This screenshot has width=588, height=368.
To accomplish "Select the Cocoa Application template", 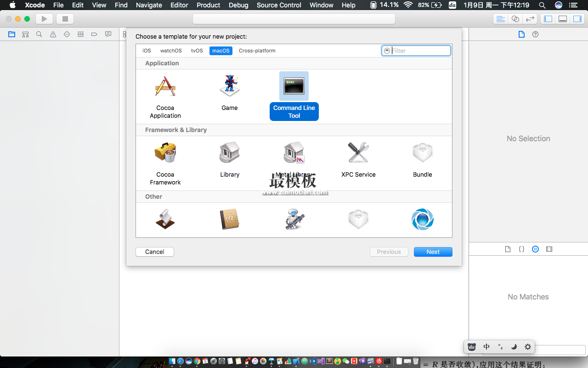I will coord(165,96).
